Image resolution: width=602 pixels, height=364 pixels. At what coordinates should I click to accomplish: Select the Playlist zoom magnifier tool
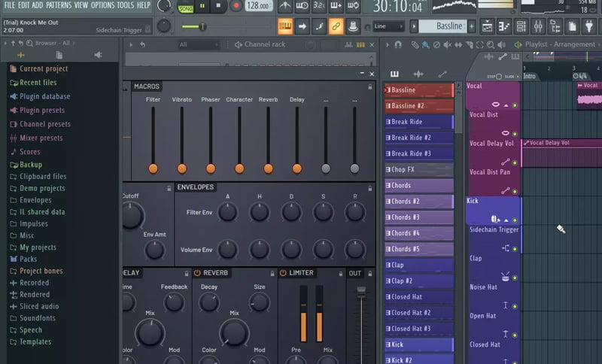(x=491, y=45)
